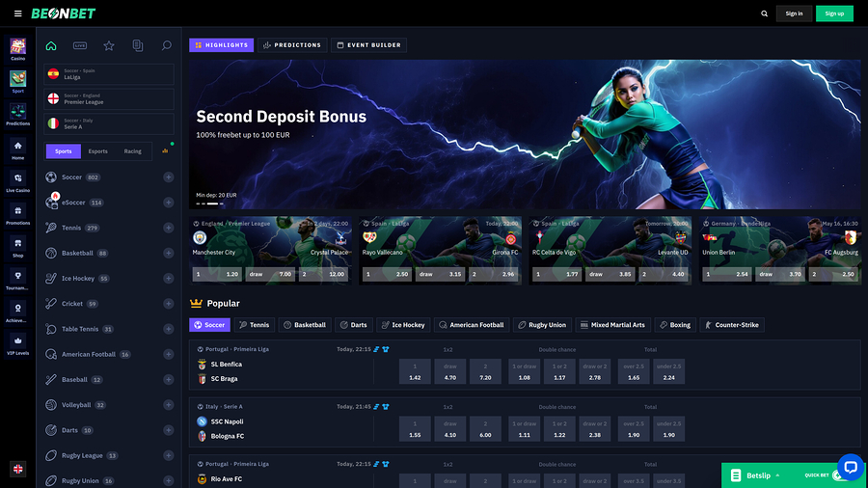Expand the Table Tennis category
868x488 pixels.
168,329
